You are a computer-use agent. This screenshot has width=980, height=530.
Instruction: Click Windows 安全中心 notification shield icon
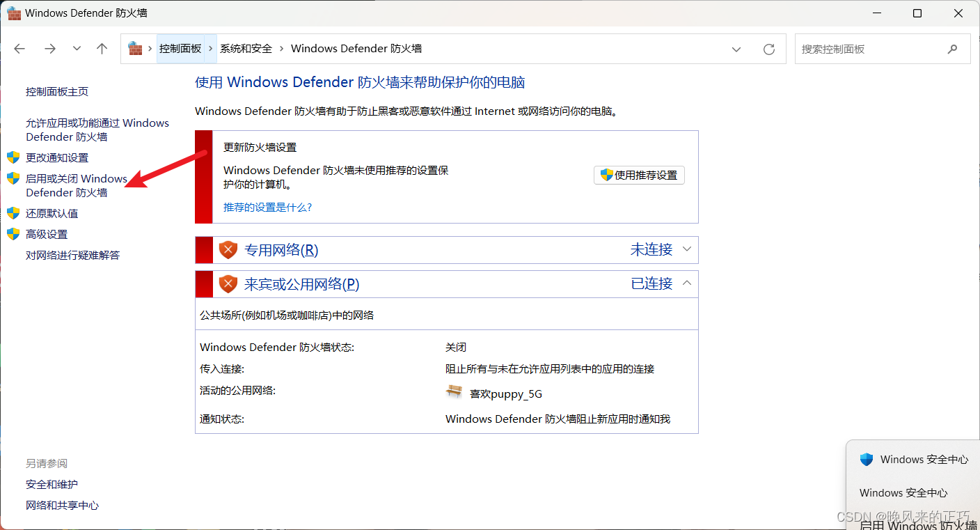pyautogui.click(x=867, y=460)
